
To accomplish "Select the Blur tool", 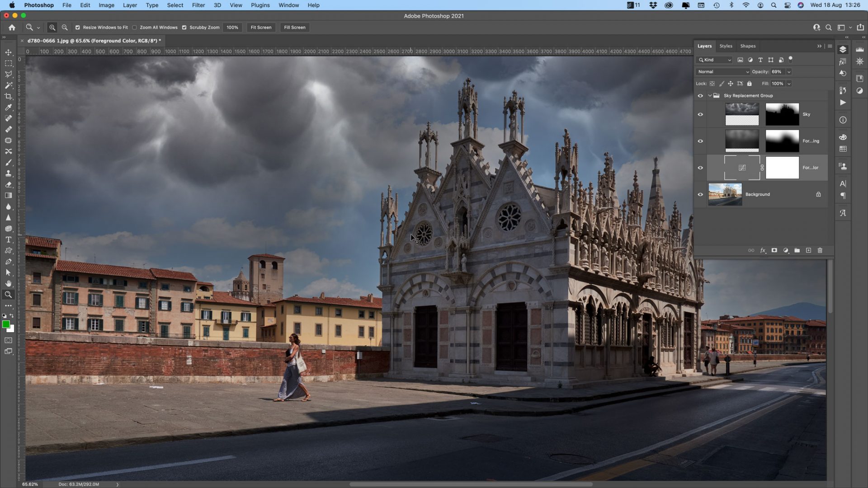I will pyautogui.click(x=8, y=206).
